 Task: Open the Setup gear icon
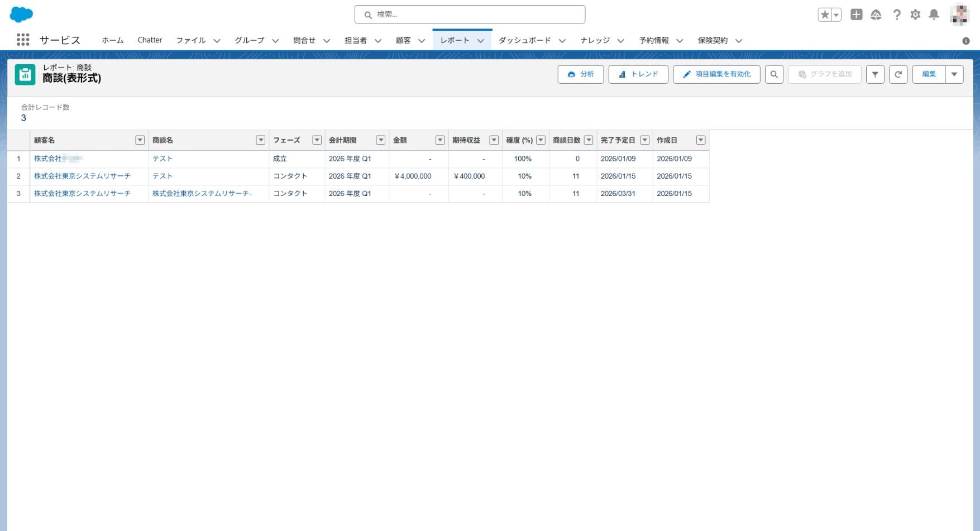(915, 15)
